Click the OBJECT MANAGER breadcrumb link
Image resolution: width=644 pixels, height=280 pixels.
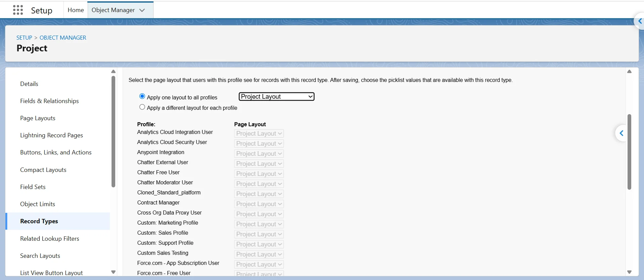click(63, 38)
